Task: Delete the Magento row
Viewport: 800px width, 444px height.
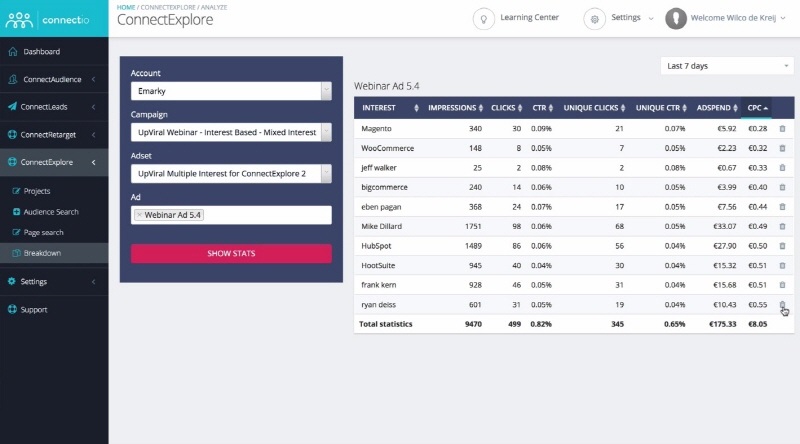Action: tap(782, 129)
